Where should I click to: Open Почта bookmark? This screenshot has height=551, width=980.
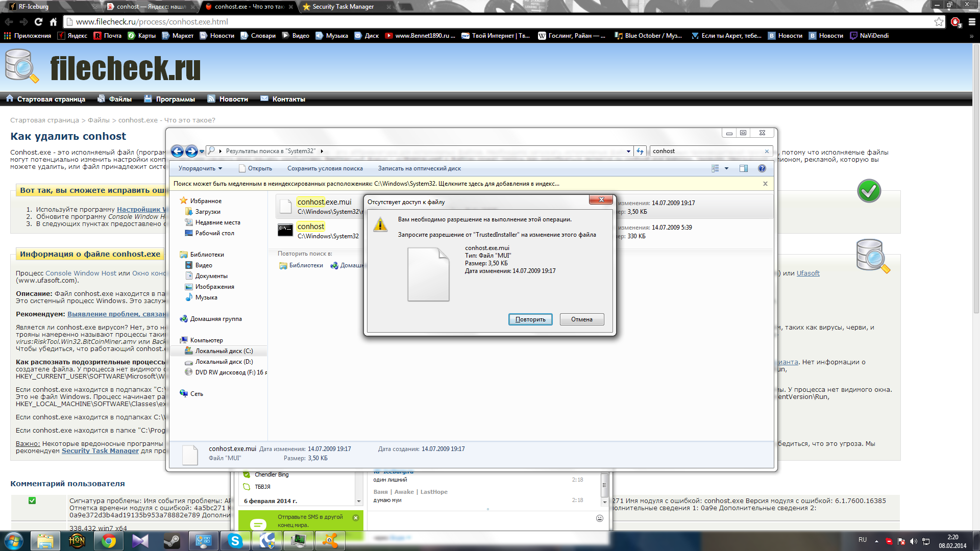[108, 36]
